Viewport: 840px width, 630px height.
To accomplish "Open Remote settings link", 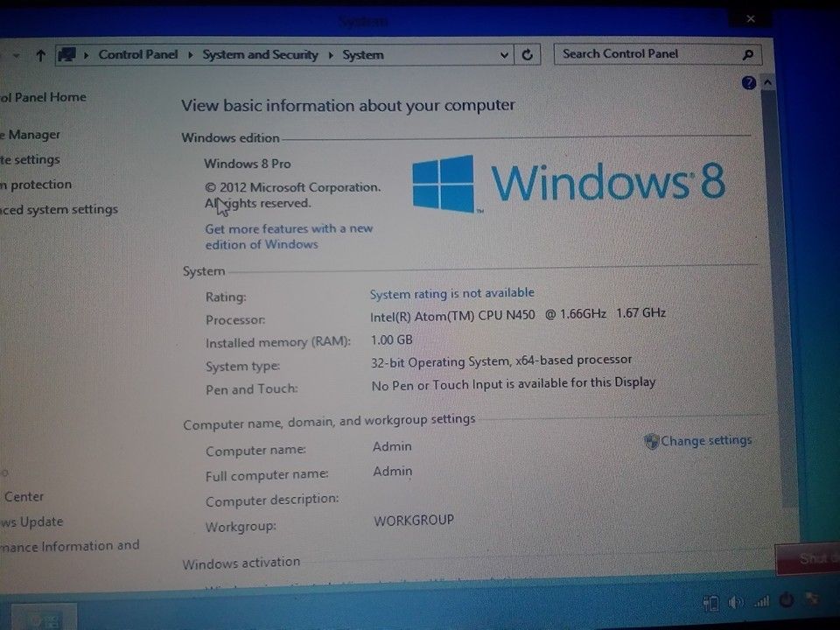I will [x=30, y=159].
